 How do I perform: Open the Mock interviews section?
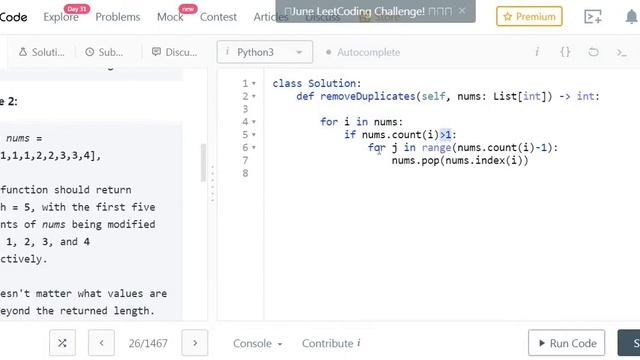click(170, 17)
